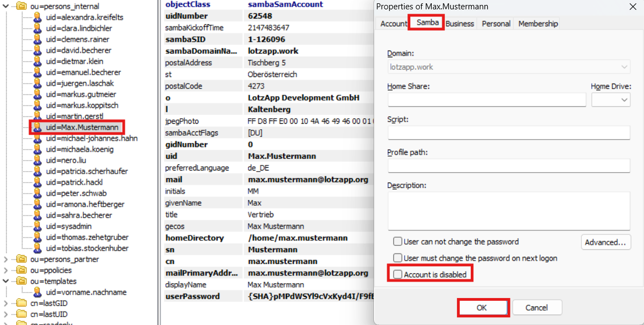Click folder icon of cn=lastGID
The height and width of the screenshot is (325, 644).
click(21, 303)
